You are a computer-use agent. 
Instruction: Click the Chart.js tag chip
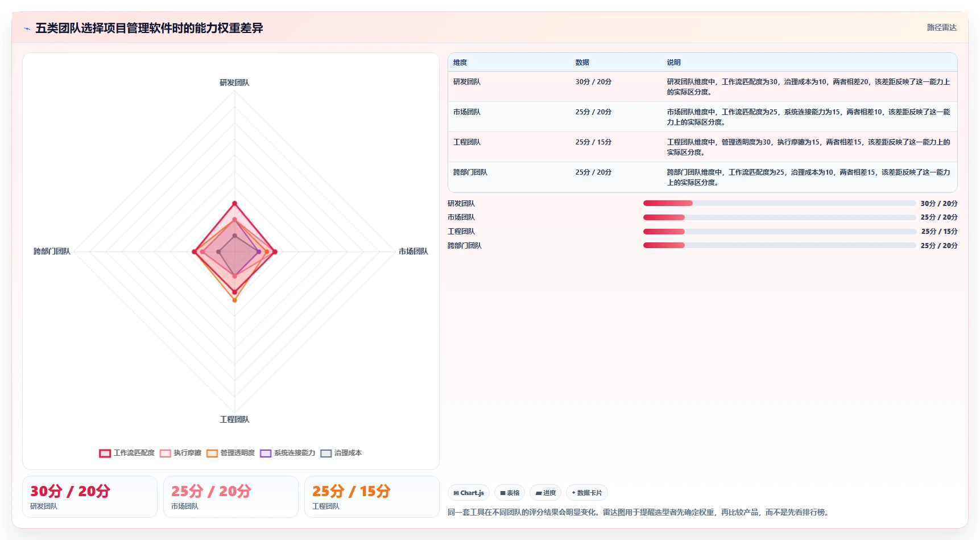(x=469, y=493)
